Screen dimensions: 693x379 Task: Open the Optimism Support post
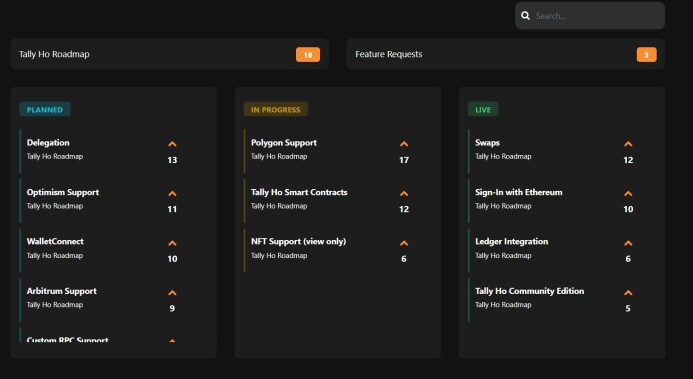(63, 192)
